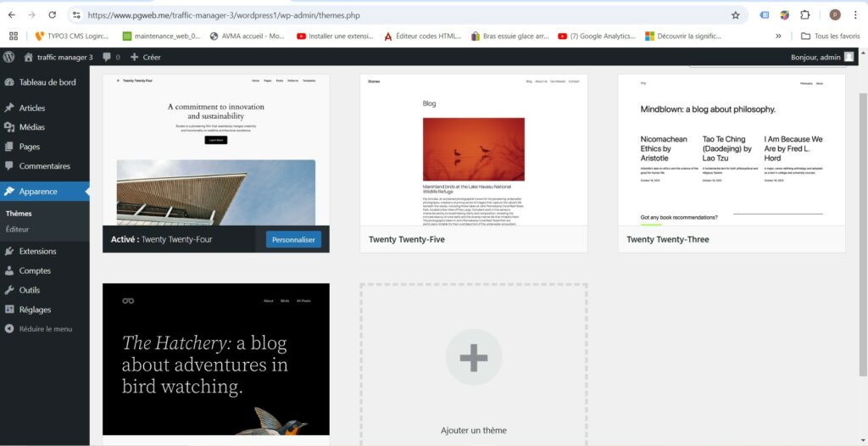Select Twenty Twenty-Four theme screenshot

(216, 149)
